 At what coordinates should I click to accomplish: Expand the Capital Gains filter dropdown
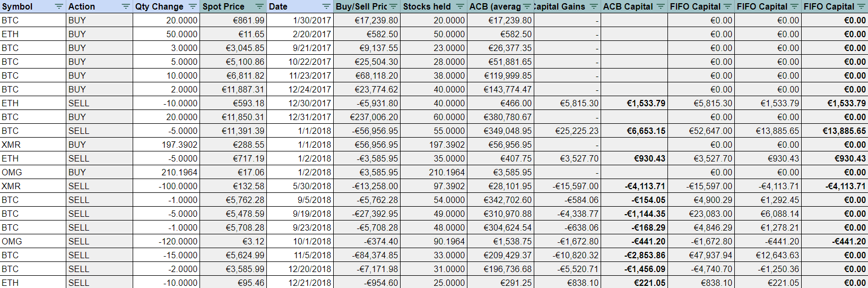click(x=594, y=6)
